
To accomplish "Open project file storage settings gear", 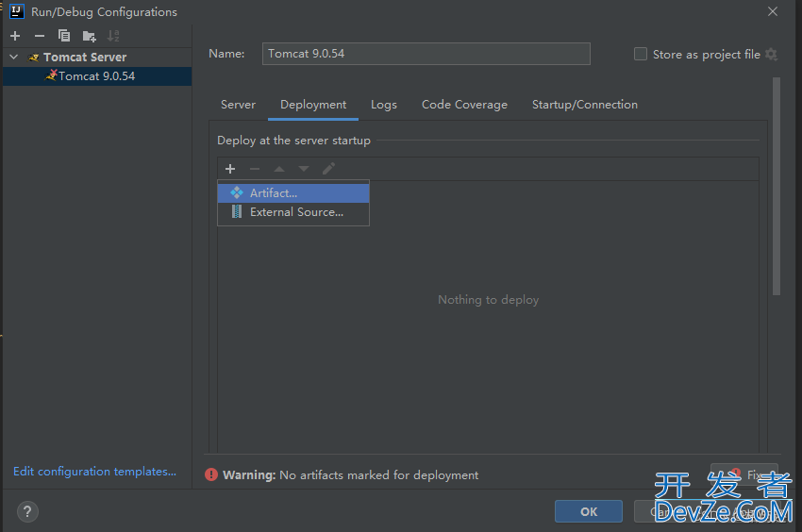I will pos(771,54).
